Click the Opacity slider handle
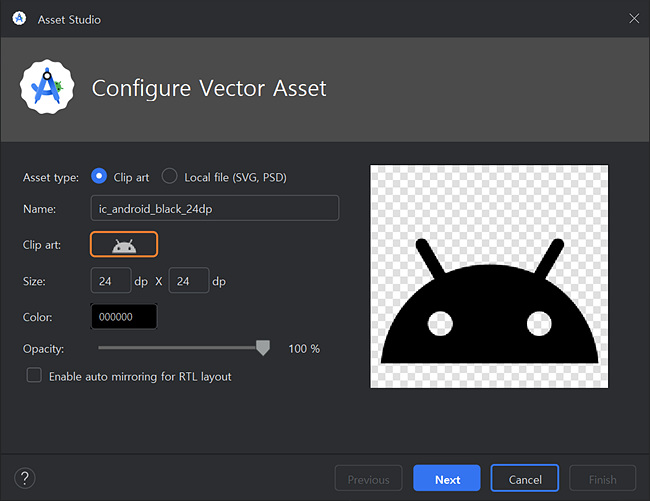650x501 pixels. point(263,348)
